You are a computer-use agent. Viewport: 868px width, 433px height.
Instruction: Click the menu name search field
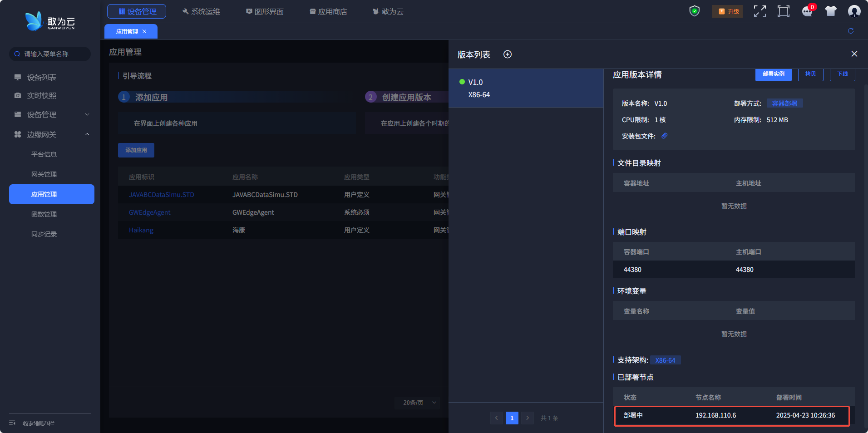click(x=50, y=54)
